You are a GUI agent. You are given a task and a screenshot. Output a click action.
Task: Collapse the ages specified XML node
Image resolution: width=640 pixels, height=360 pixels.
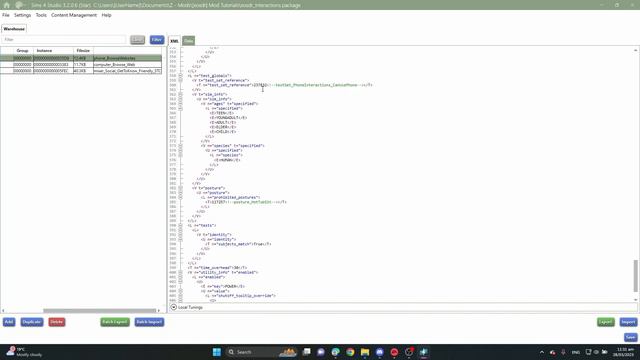coord(180,104)
